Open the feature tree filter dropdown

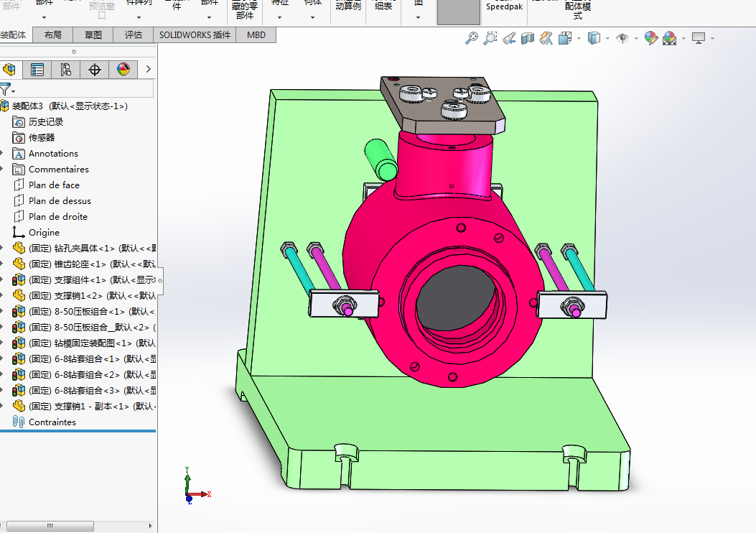click(8, 90)
